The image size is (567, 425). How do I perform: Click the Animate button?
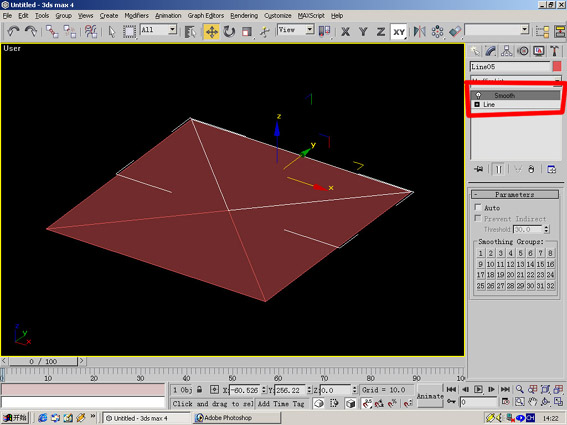point(430,396)
